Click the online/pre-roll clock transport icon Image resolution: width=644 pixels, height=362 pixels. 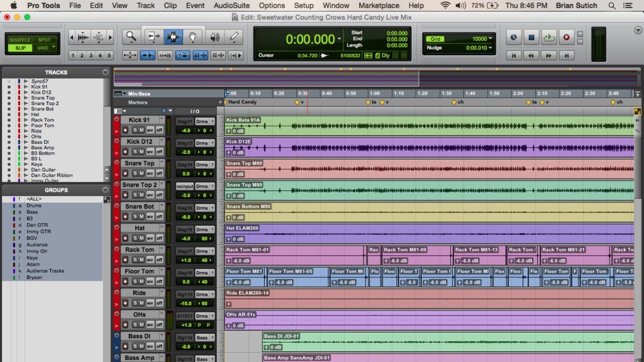click(513, 37)
